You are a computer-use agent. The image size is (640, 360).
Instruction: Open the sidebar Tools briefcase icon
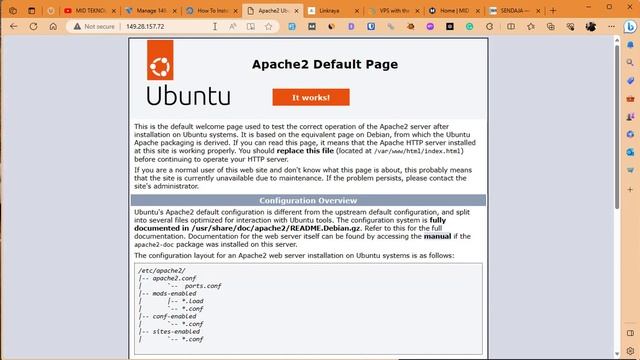tap(630, 99)
